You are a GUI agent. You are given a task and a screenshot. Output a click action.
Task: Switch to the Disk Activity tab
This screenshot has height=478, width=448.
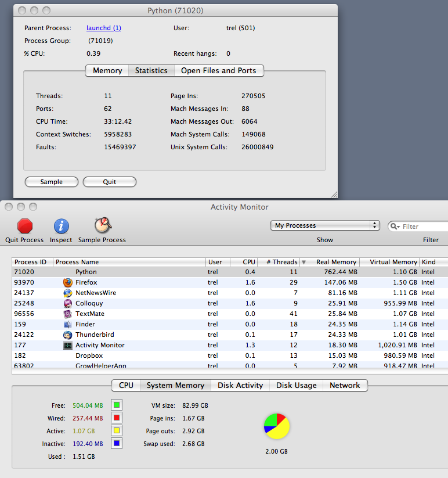[240, 385]
